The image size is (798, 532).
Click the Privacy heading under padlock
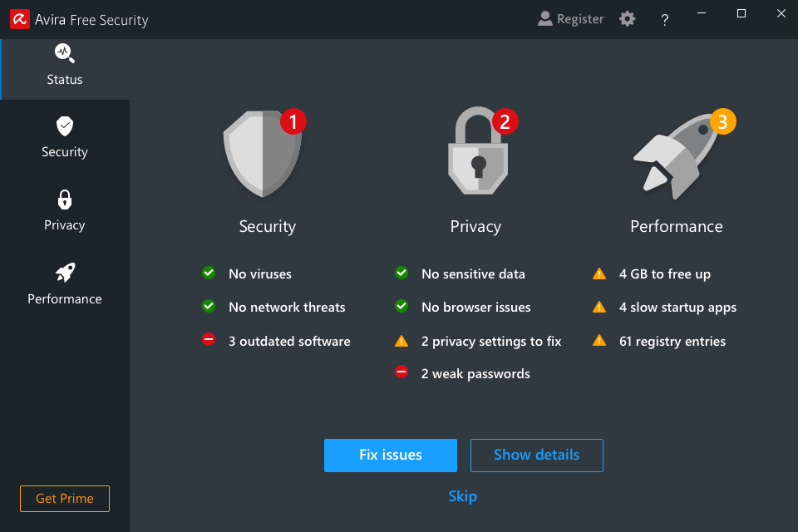[x=475, y=227]
